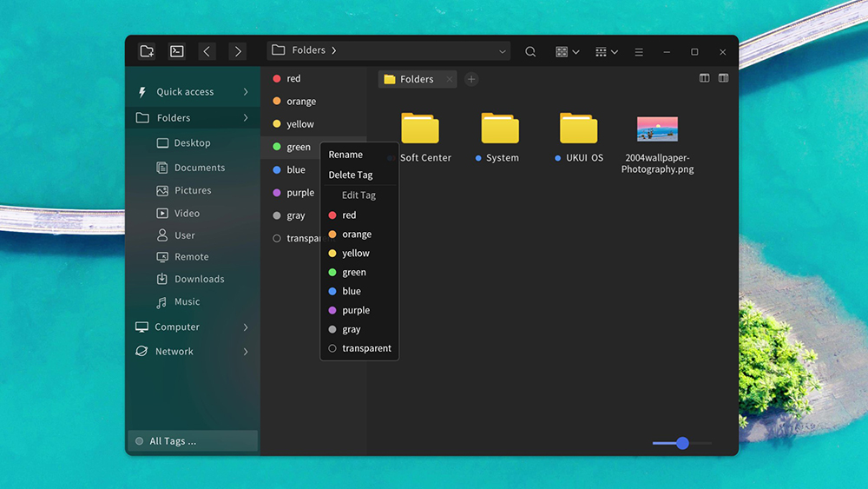The image size is (868, 489).
Task: Choose Rename from the context menu
Action: (345, 155)
